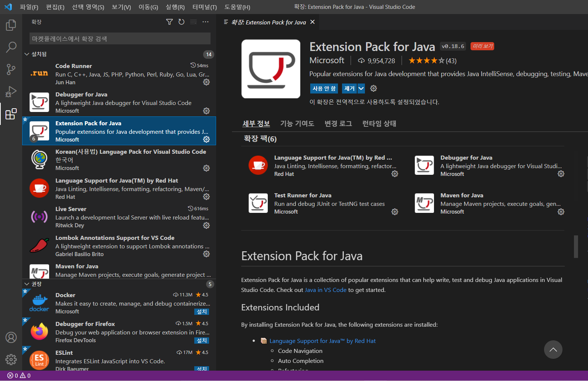Open the Search view in activity bar
The height and width of the screenshot is (381, 588).
pos(11,47)
